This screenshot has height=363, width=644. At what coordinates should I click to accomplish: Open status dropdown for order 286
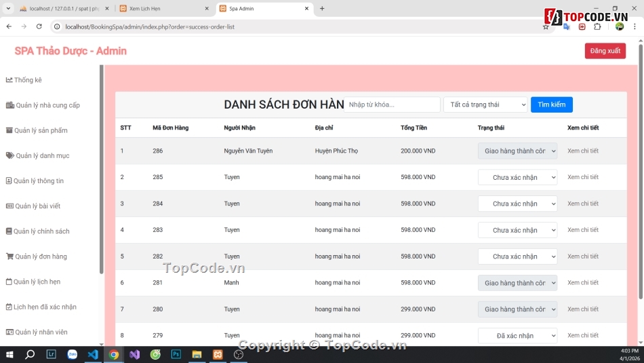517,151
